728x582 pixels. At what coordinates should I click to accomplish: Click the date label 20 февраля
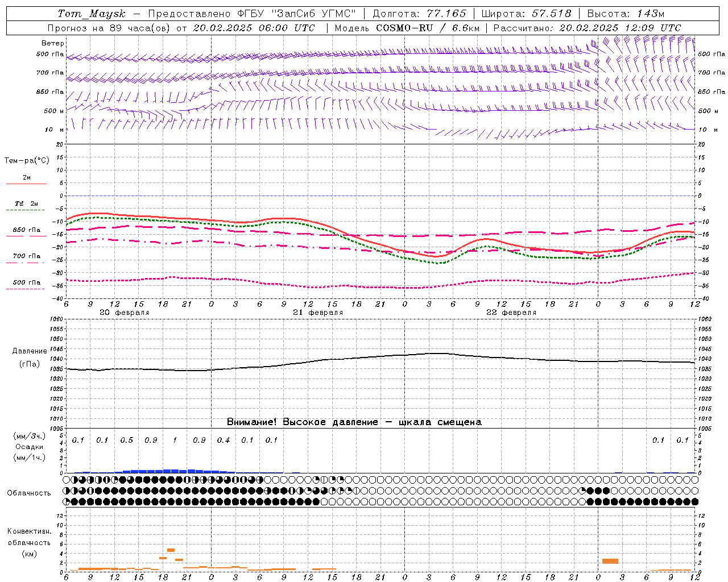coord(125,313)
